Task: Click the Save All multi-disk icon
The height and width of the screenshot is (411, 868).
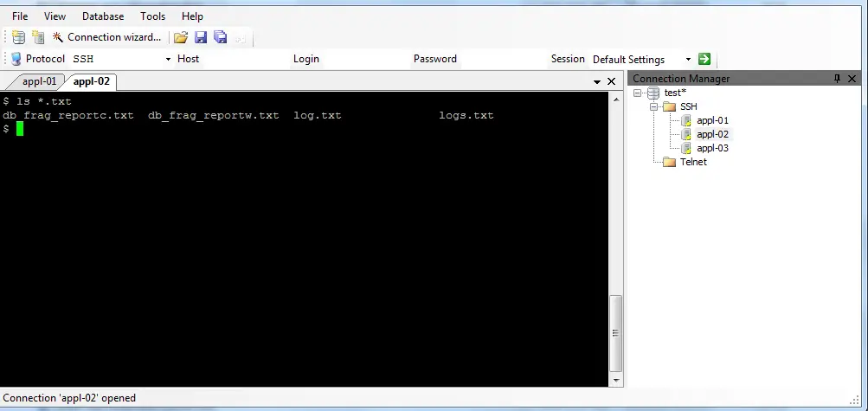Action: pos(221,37)
